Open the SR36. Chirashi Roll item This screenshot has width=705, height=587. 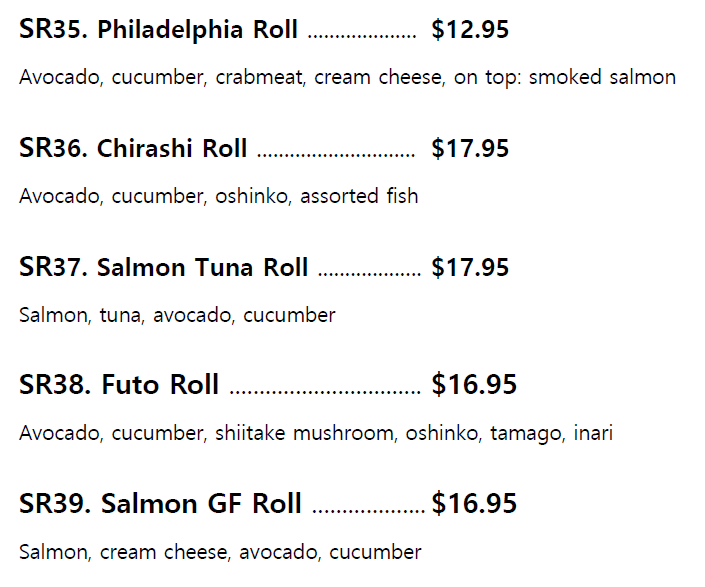point(133,149)
